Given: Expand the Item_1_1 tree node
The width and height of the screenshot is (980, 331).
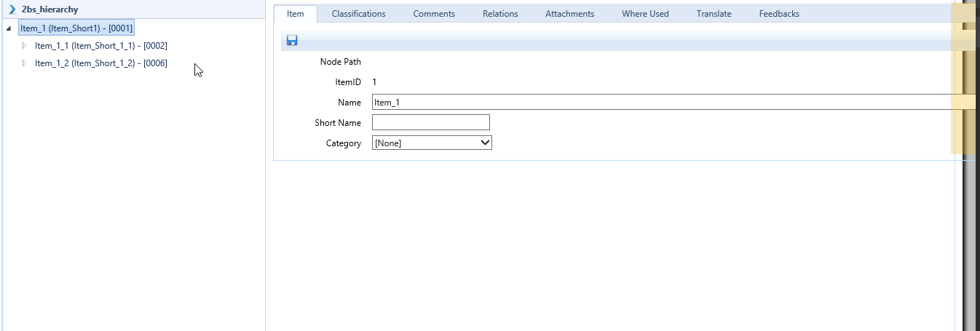Looking at the screenshot, I should point(24,46).
